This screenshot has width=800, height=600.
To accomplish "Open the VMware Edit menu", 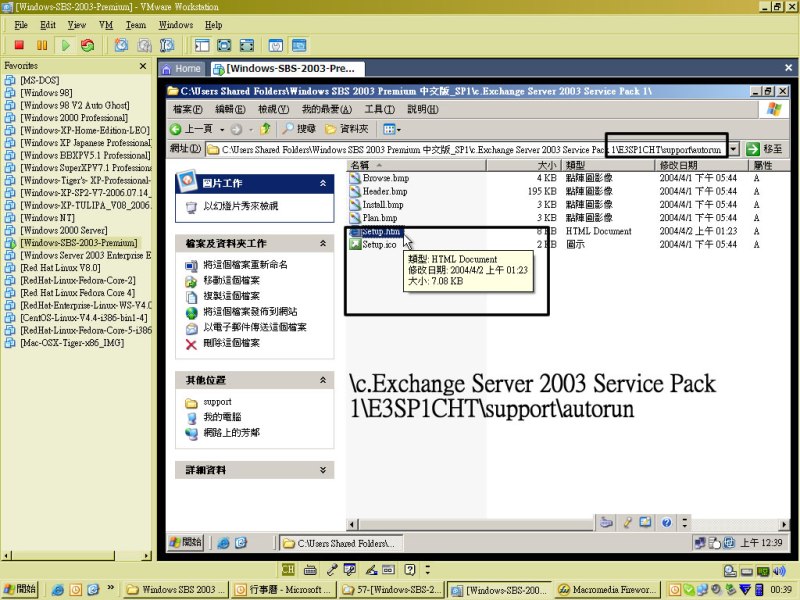I will [x=48, y=25].
